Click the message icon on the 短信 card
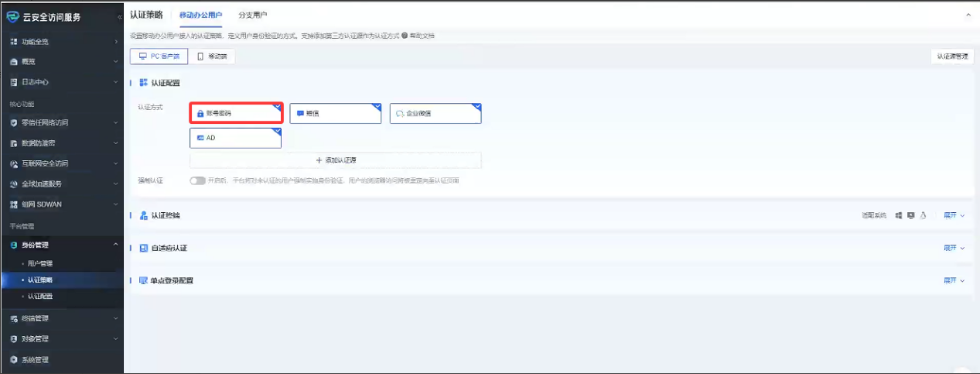Viewport: 980px width, 374px height. click(x=301, y=113)
